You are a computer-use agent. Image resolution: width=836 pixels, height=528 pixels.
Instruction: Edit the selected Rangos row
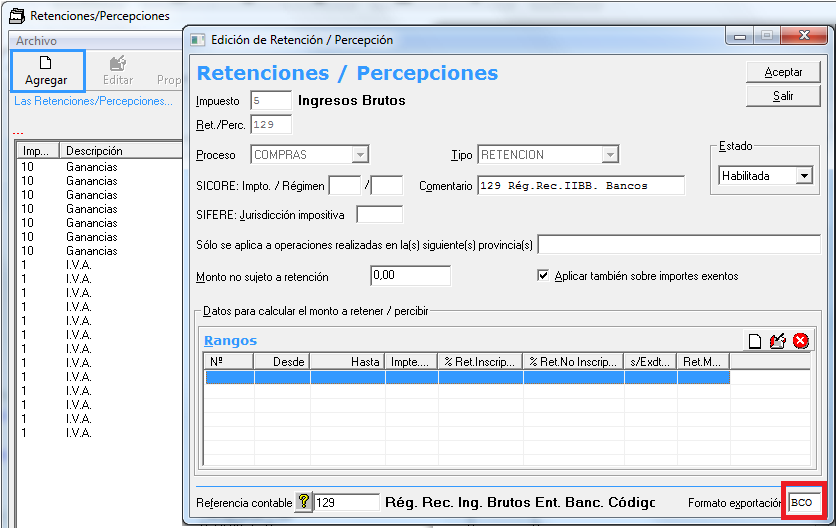click(x=778, y=341)
